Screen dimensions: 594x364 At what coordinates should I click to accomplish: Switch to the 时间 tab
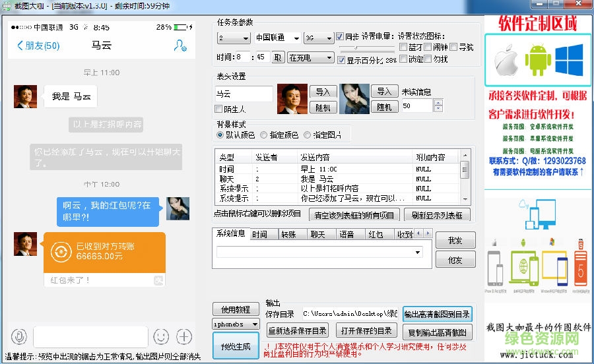(x=263, y=235)
